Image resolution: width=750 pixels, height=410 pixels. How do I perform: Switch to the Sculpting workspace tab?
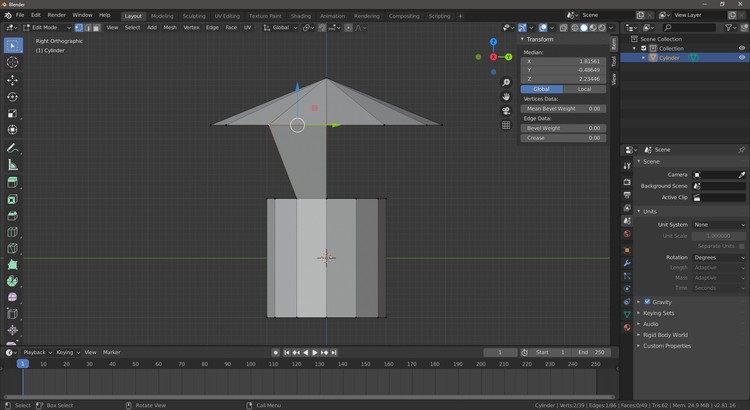(x=193, y=16)
